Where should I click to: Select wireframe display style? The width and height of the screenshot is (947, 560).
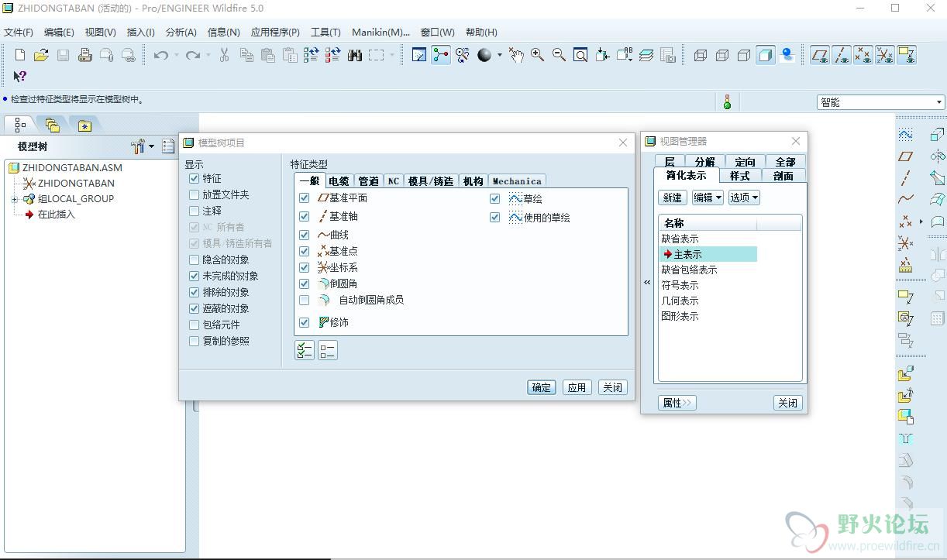coord(701,55)
